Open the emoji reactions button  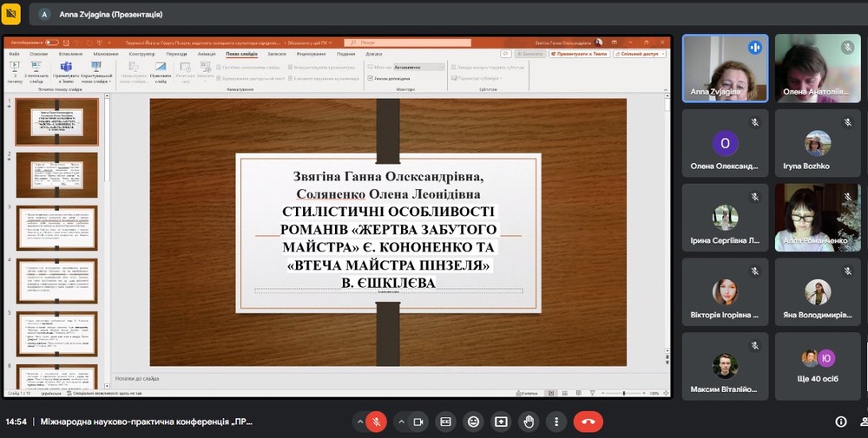(473, 422)
